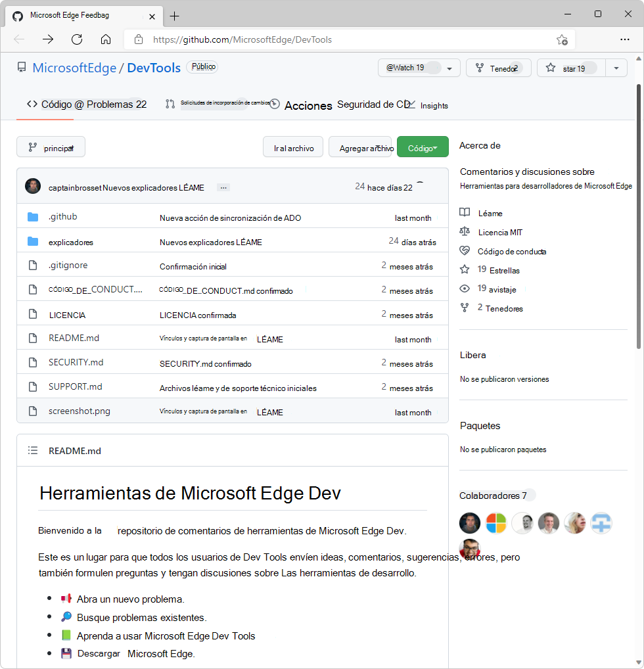The height and width of the screenshot is (669, 644).
Task: Open the green Código dropdown
Action: coord(423,147)
